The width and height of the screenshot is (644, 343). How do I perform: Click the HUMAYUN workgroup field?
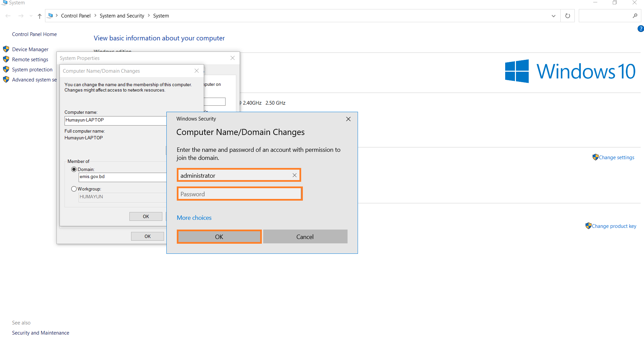[x=122, y=197]
